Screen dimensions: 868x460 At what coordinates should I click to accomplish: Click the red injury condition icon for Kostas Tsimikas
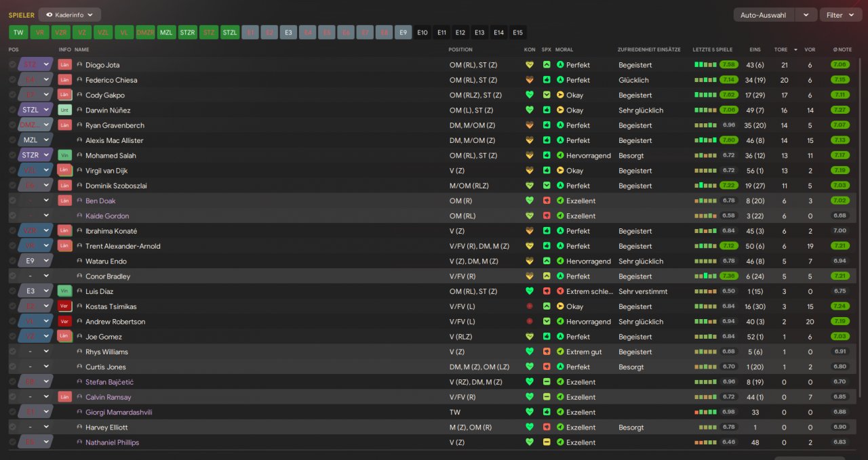coord(530,307)
